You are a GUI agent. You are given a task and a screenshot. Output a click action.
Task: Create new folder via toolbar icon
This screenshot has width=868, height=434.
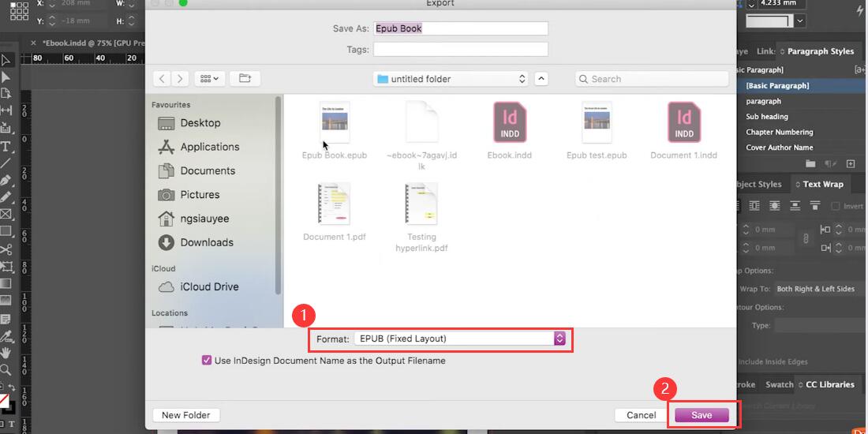coord(245,79)
